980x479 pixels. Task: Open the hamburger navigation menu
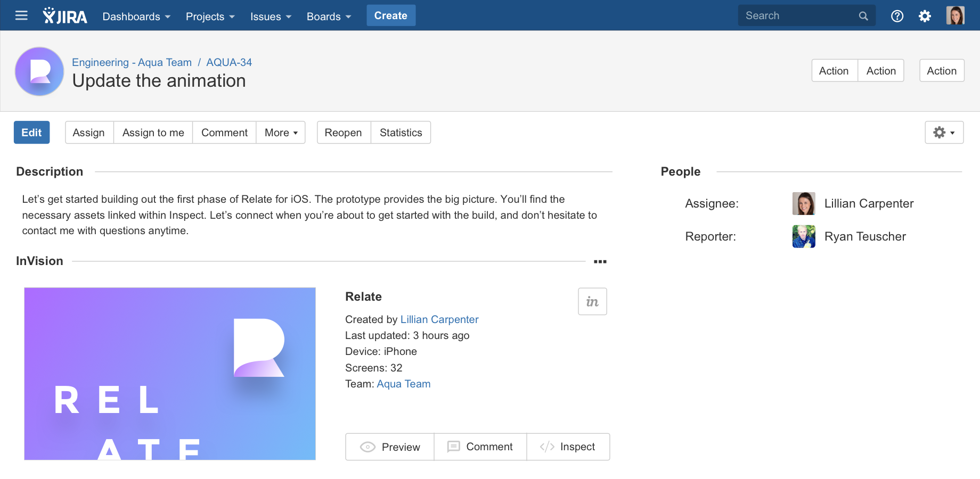[21, 15]
